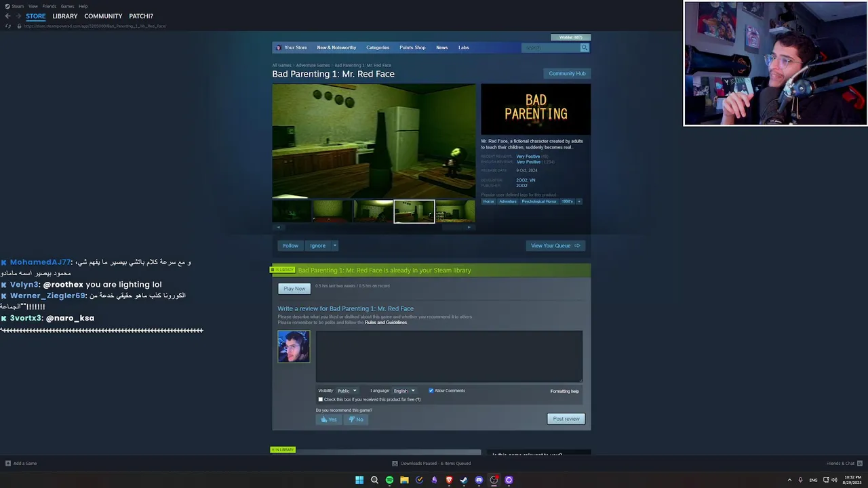Open the Windows Start menu
The height and width of the screenshot is (488, 868).
359,480
